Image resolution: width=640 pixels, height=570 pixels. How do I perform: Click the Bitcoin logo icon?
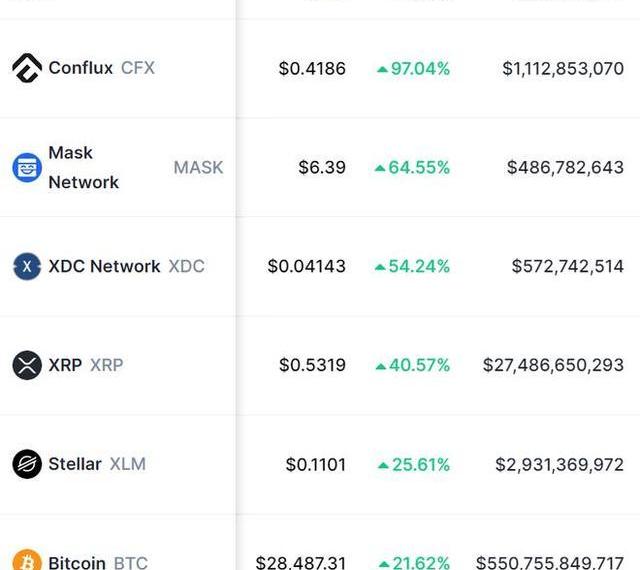tap(27, 561)
